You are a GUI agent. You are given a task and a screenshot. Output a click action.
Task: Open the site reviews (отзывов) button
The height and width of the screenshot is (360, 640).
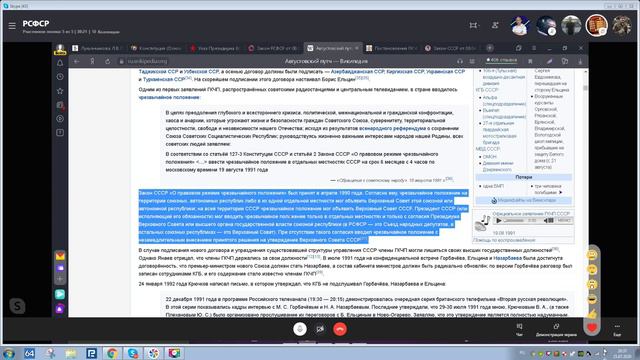(x=502, y=60)
